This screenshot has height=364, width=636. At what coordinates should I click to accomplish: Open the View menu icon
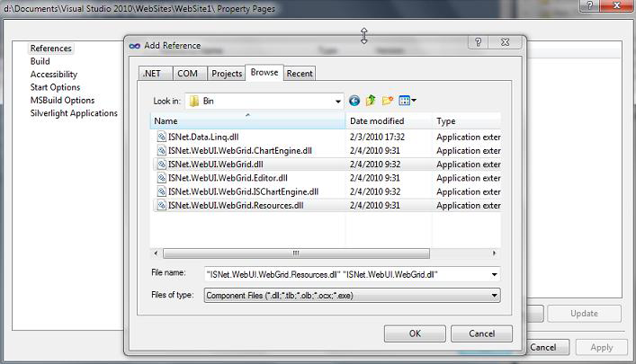(408, 100)
